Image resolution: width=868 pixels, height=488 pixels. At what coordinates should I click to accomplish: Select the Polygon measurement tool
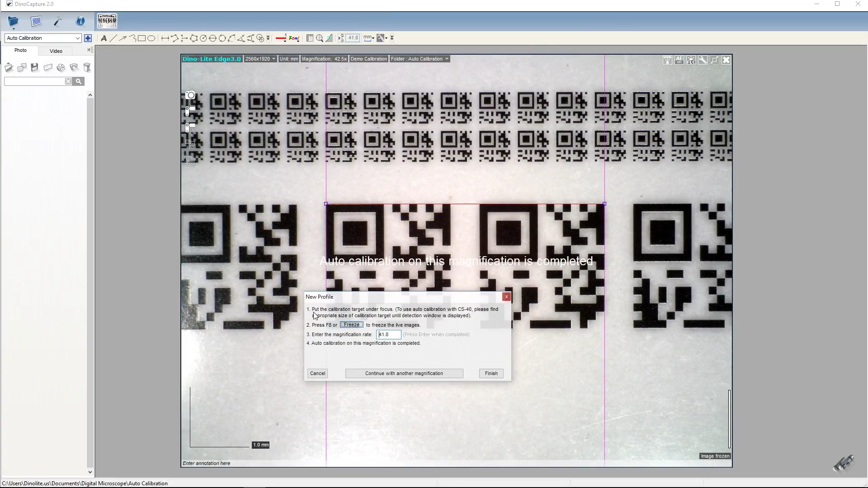(x=194, y=38)
